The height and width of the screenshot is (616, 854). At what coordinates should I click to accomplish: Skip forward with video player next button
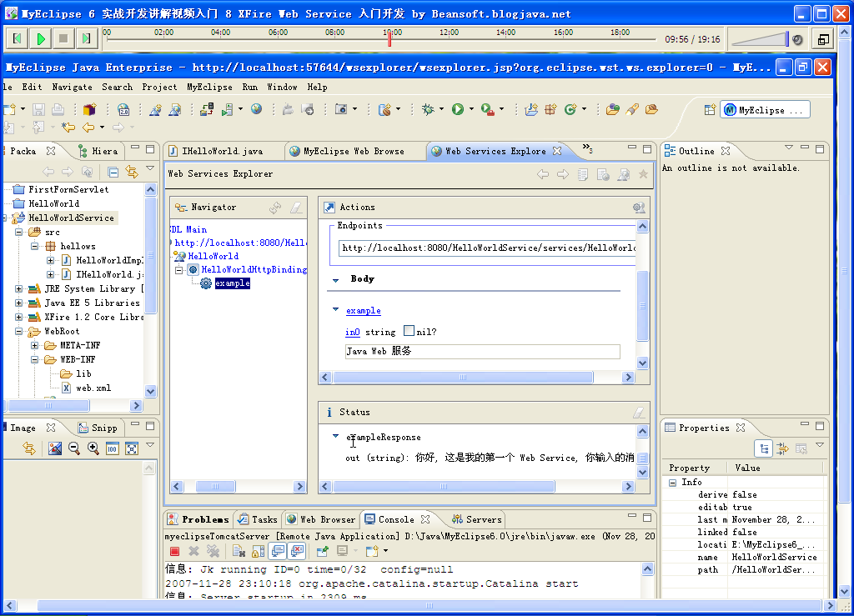coord(86,38)
